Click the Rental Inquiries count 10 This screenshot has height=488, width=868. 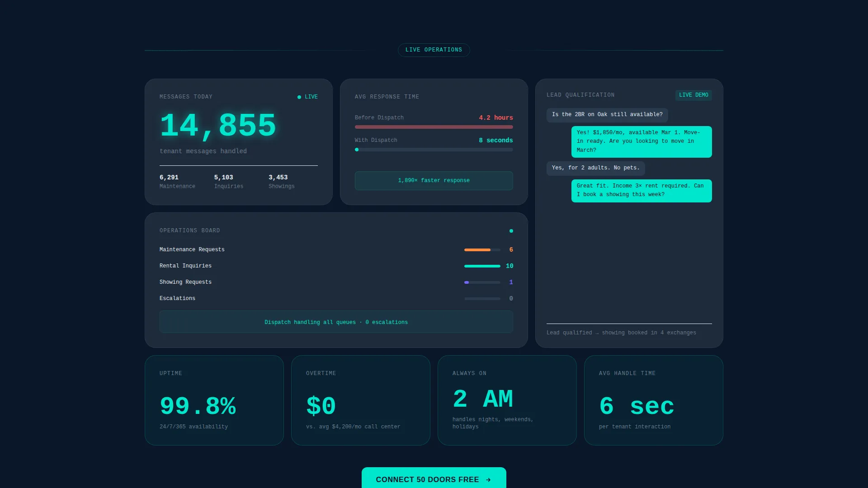tap(509, 266)
